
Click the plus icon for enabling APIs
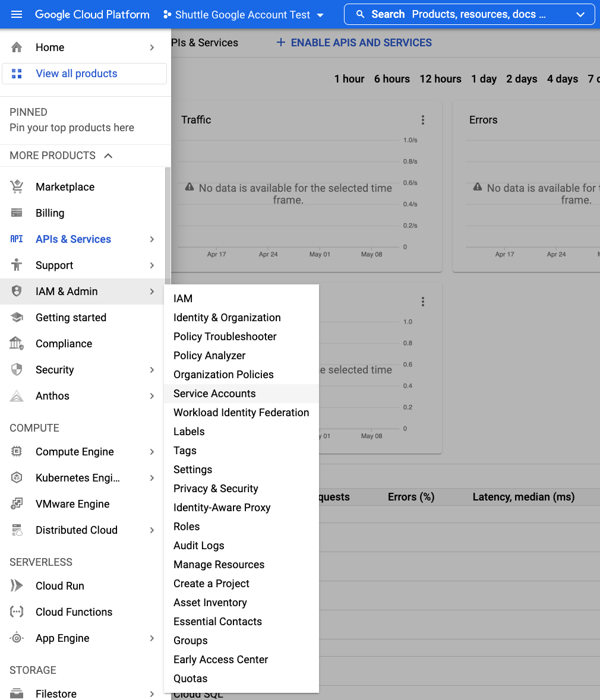[x=280, y=42]
